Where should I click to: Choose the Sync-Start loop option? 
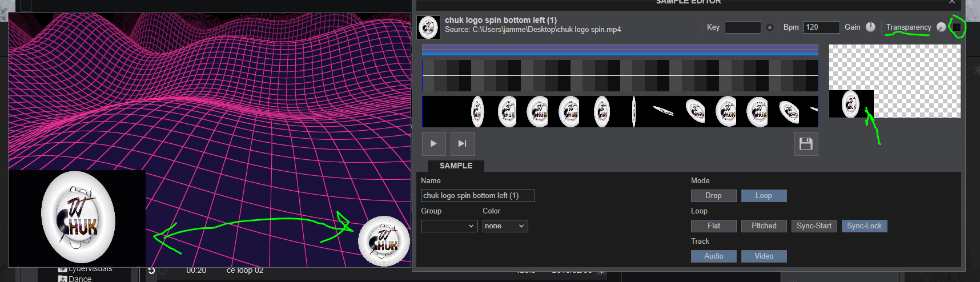[x=814, y=226]
